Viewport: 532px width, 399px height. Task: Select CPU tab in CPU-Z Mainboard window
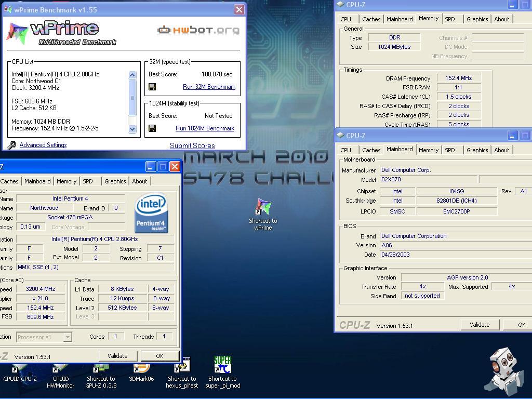345,150
